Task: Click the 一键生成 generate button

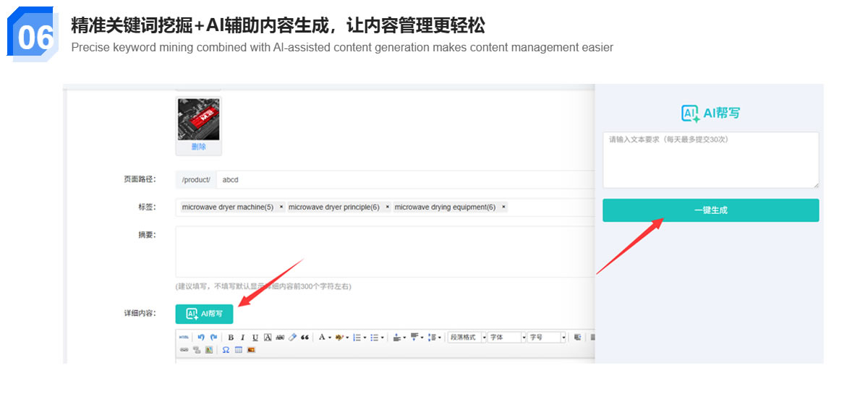Action: point(710,210)
